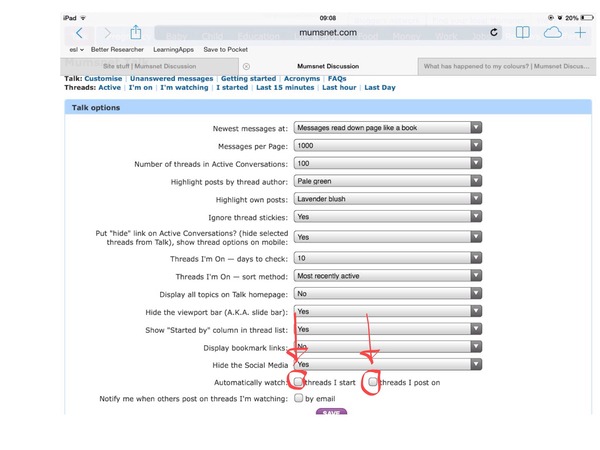The image size is (600, 450).
Task: Show threads I'm watching
Action: (184, 88)
